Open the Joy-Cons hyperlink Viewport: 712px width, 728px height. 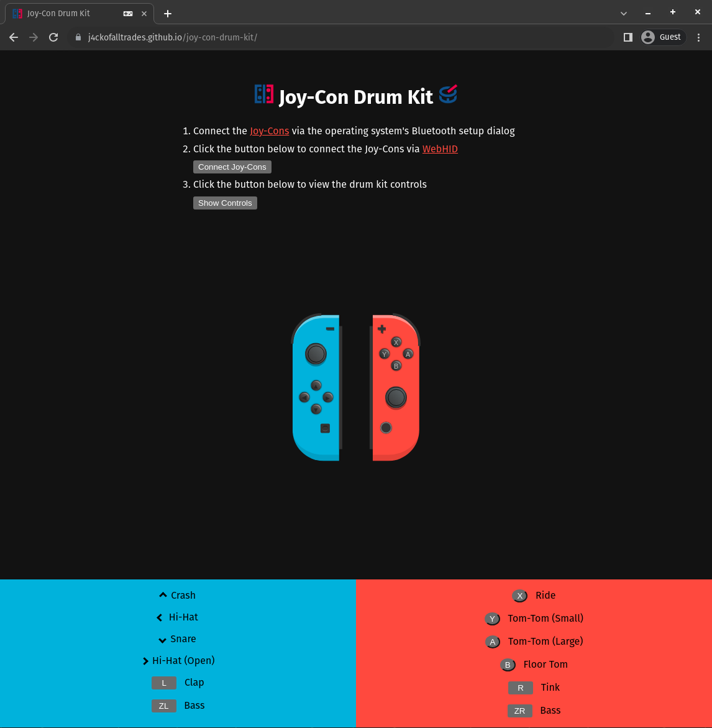(270, 131)
